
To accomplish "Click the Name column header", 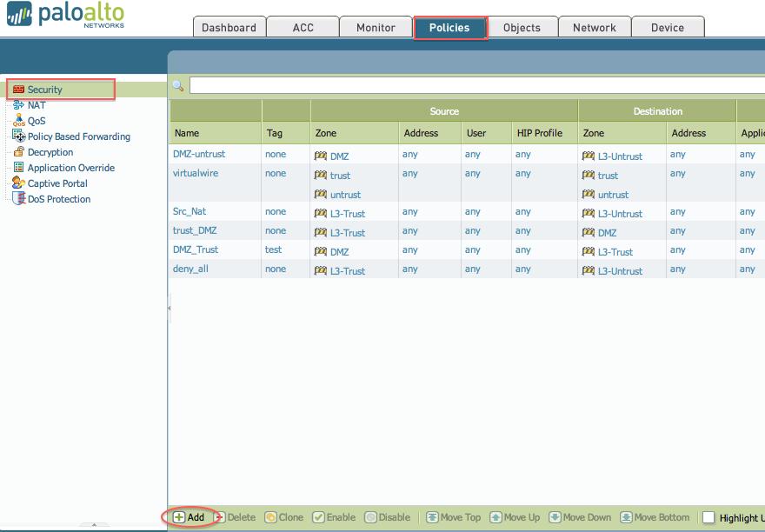I will (x=187, y=133).
